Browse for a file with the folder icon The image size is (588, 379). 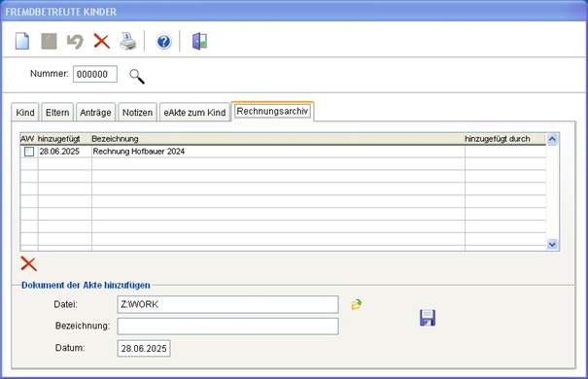pos(357,304)
